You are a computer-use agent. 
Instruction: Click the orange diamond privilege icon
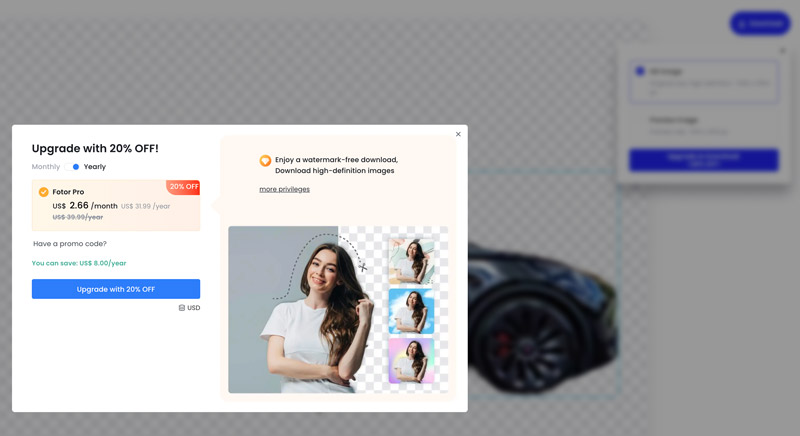(x=265, y=161)
